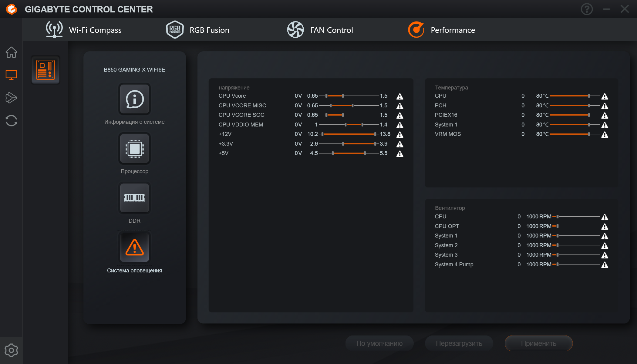Toggle PCH temperature alert triangle
This screenshot has width=637, height=364.
605,106
